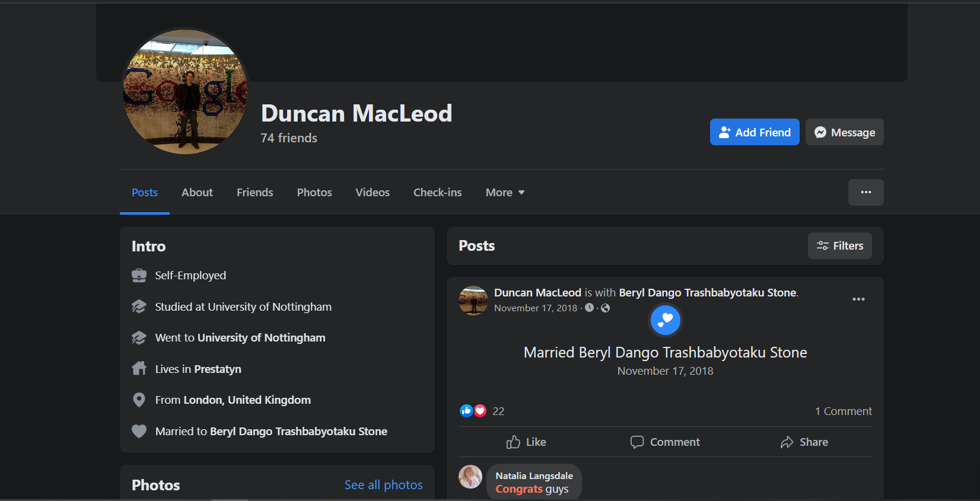Click graduation cap icon beside Studied at

click(x=139, y=307)
